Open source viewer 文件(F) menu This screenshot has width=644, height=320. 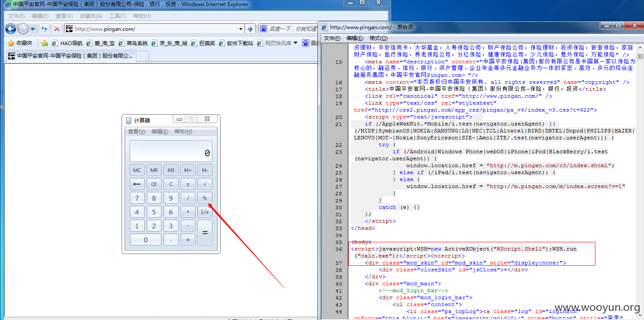332,38
